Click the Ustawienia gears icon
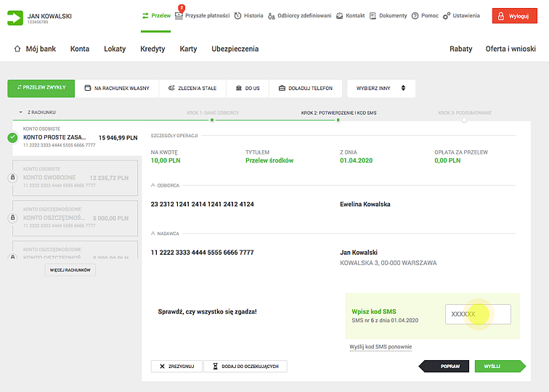 pos(447,16)
